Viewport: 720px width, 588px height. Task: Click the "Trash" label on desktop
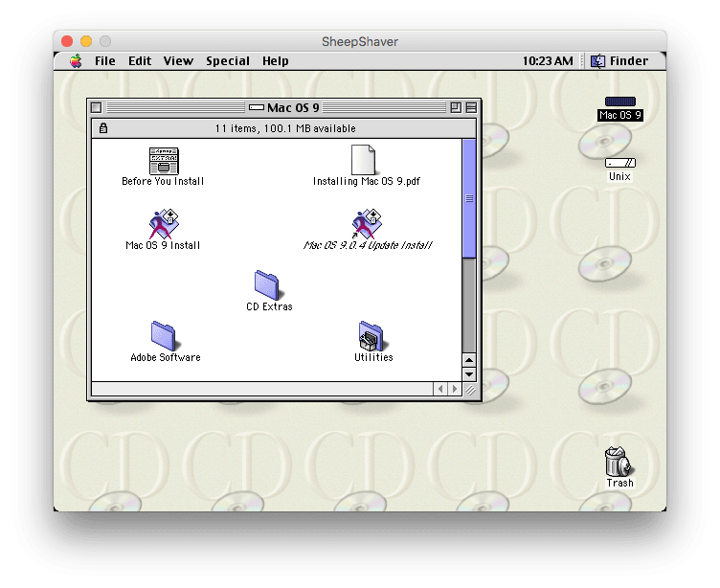619,483
